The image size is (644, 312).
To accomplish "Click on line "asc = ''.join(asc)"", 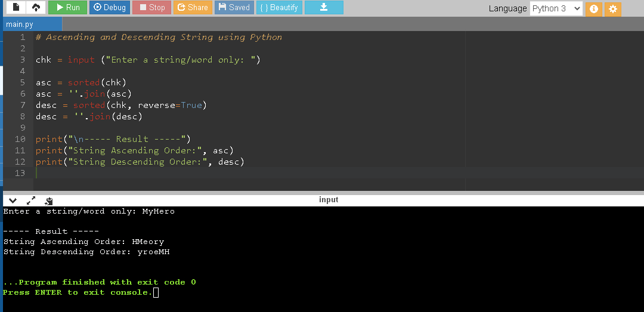I will (84, 94).
